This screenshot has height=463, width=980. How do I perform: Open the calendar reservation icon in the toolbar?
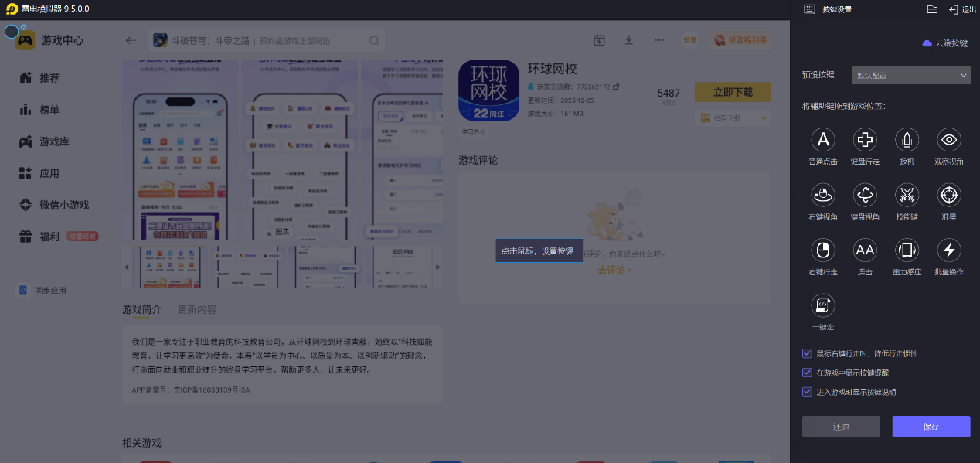[x=599, y=40]
